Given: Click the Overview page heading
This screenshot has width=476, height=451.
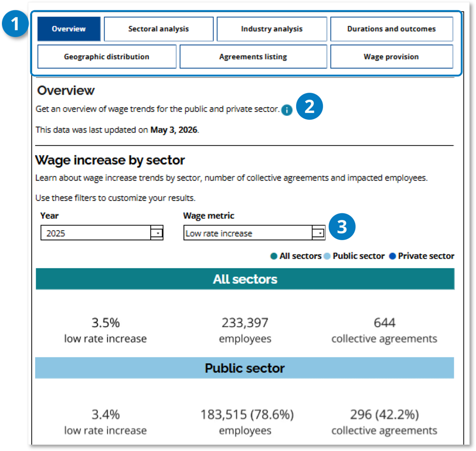Looking at the screenshot, I should click(x=66, y=91).
